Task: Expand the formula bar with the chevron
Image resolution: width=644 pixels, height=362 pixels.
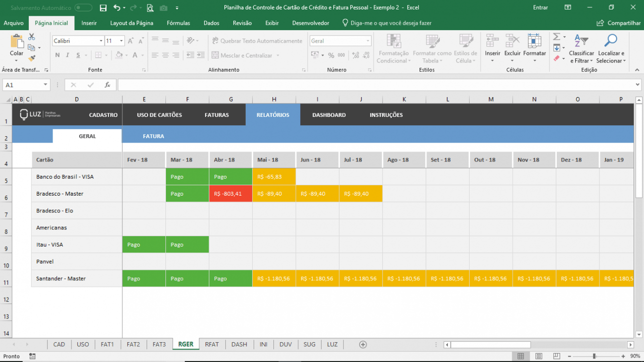Action: pos(638,85)
